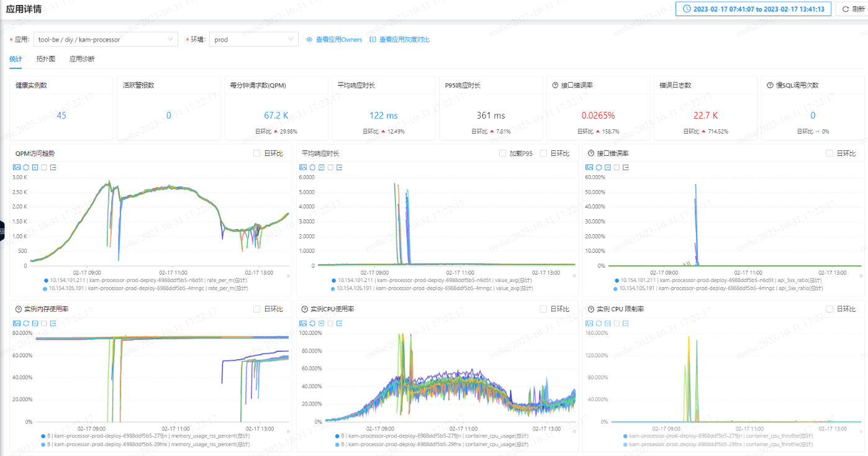Click the 平均响应时长 value 122 ms
The width and height of the screenshot is (868, 456).
click(384, 116)
